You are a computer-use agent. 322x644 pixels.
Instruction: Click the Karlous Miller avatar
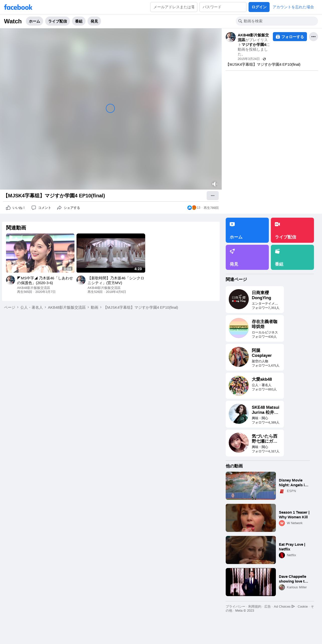[282, 587]
